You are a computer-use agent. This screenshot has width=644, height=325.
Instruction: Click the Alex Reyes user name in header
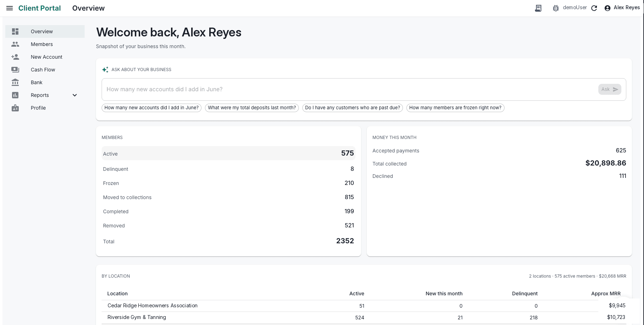pyautogui.click(x=627, y=7)
